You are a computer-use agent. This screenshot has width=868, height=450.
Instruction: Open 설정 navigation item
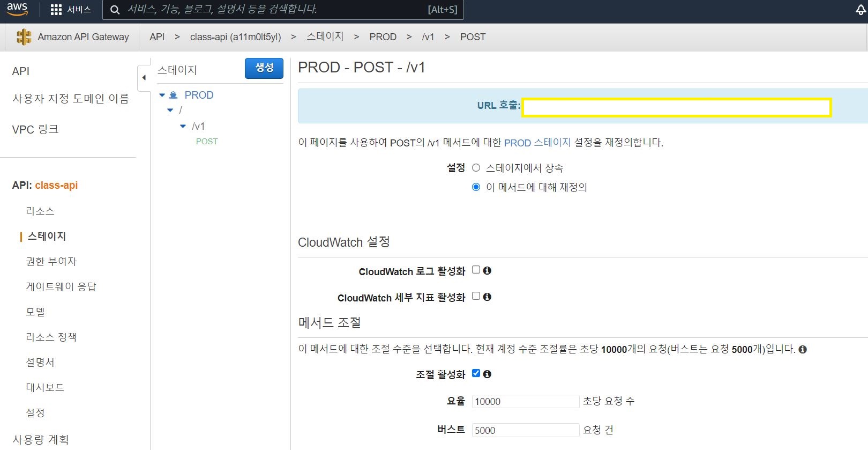[35, 413]
